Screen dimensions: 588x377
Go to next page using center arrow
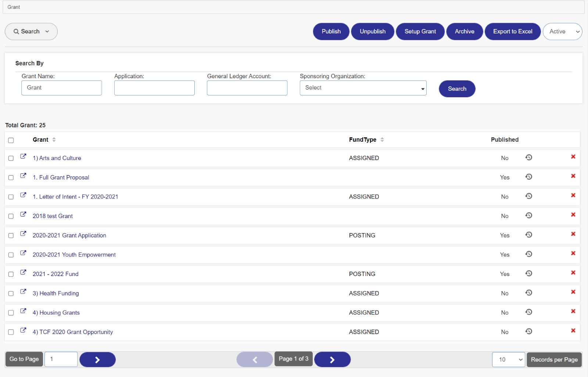(332, 359)
